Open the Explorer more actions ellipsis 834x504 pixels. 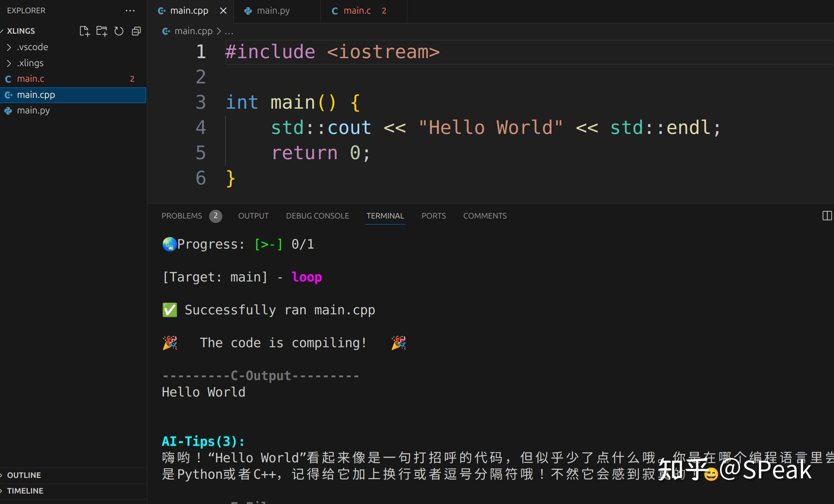pyautogui.click(x=130, y=11)
